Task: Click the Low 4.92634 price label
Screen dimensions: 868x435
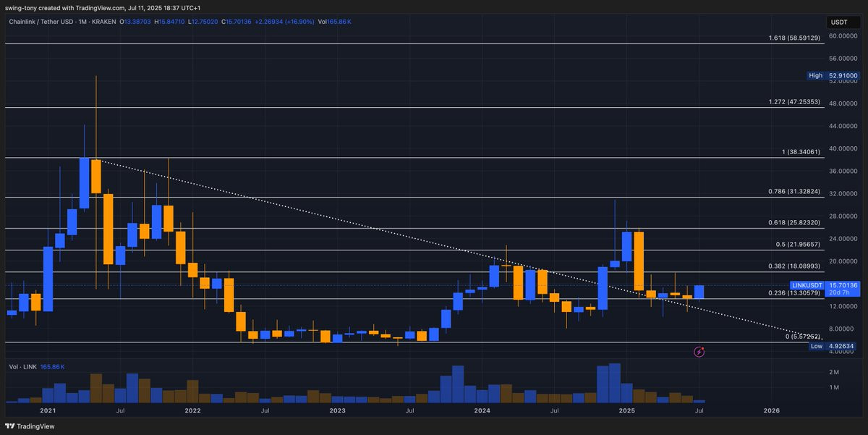Action: pyautogui.click(x=833, y=346)
